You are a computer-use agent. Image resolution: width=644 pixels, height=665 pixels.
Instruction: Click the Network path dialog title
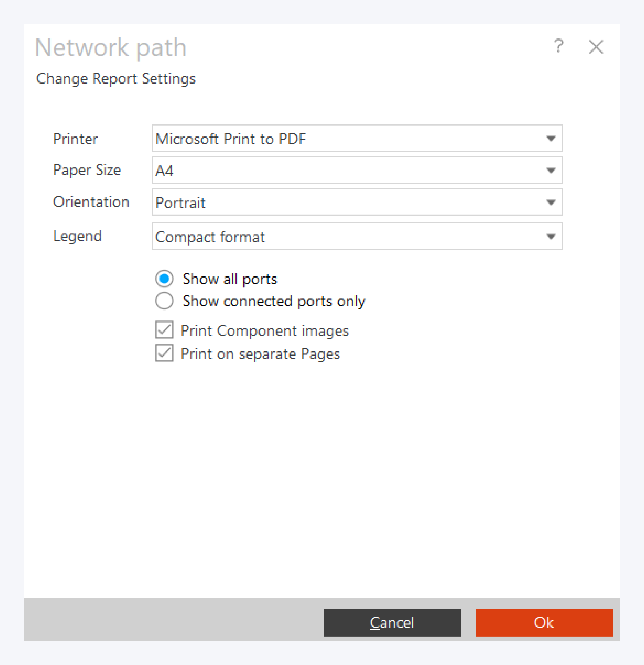(x=111, y=47)
